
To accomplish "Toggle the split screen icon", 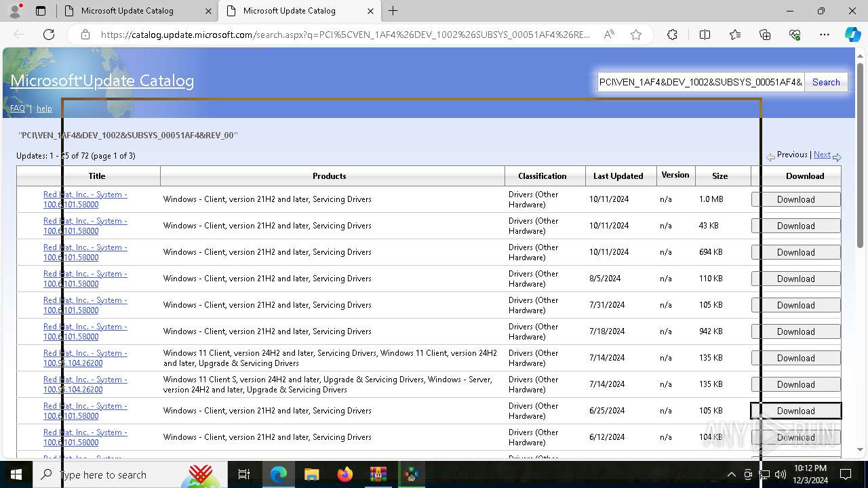I will pyautogui.click(x=705, y=35).
